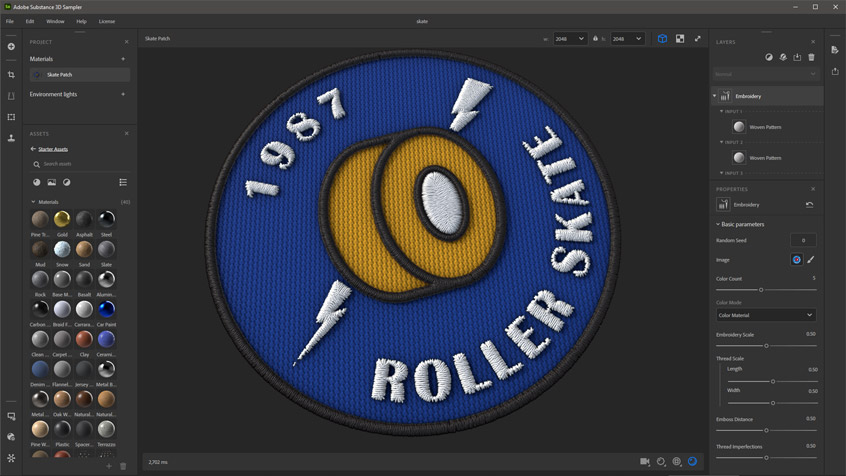Image resolution: width=846 pixels, height=476 pixels.
Task: Collapse the Embroidery layer
Action: [x=715, y=96]
